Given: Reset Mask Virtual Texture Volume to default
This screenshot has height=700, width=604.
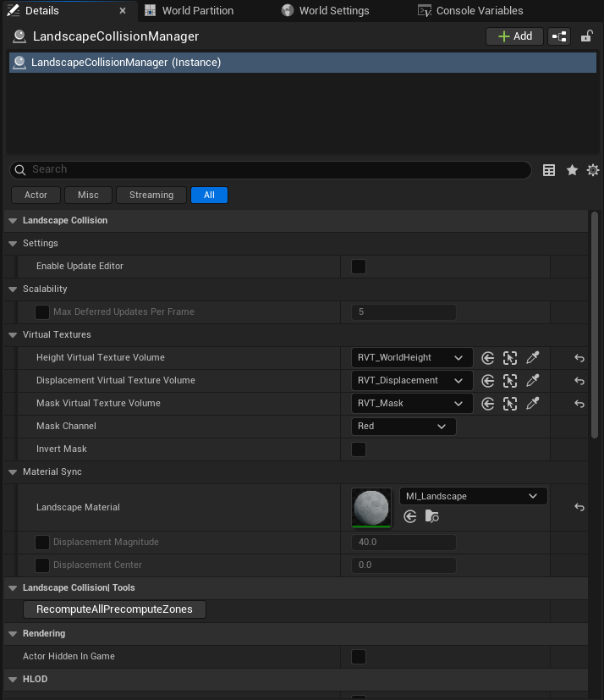Looking at the screenshot, I should tap(579, 404).
